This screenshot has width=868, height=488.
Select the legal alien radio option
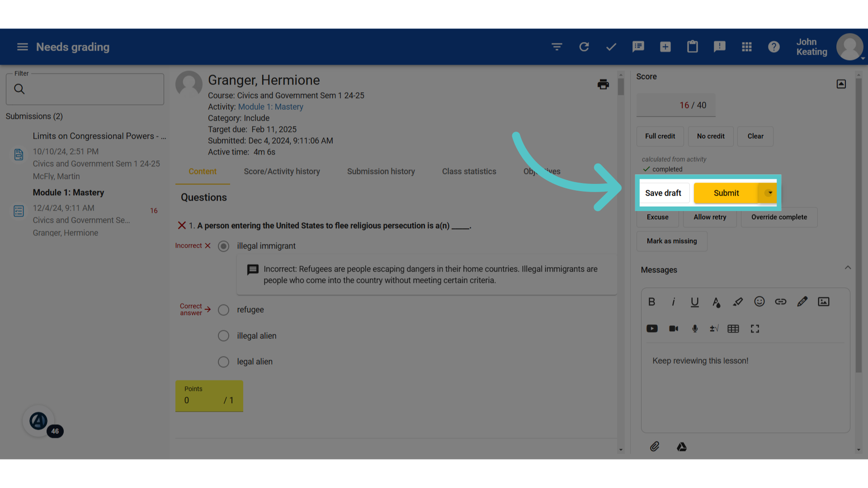[x=223, y=362]
